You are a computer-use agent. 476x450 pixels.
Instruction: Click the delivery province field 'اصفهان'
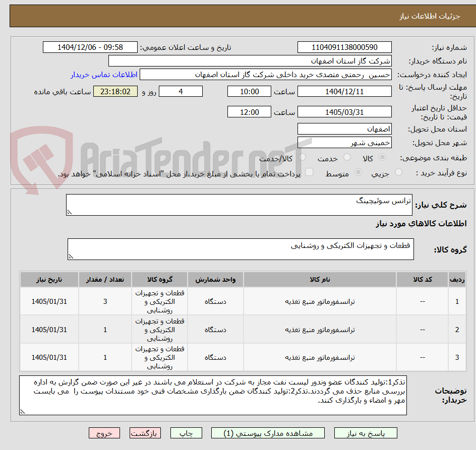pos(344,129)
